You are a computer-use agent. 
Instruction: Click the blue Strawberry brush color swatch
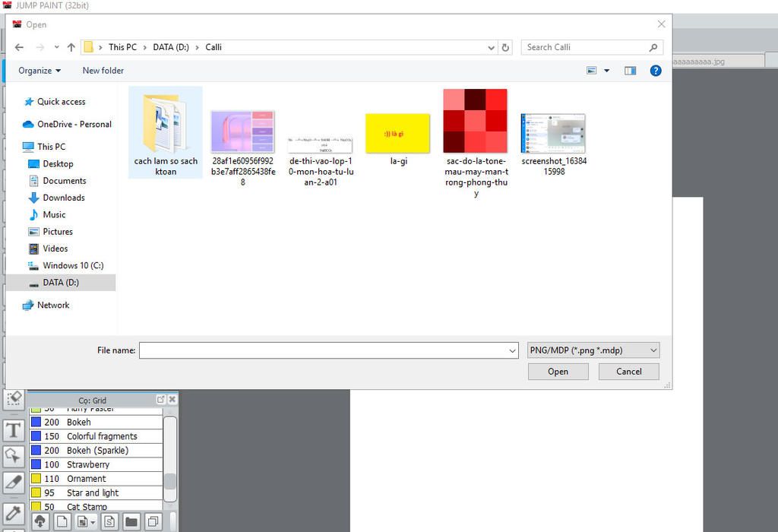point(36,464)
